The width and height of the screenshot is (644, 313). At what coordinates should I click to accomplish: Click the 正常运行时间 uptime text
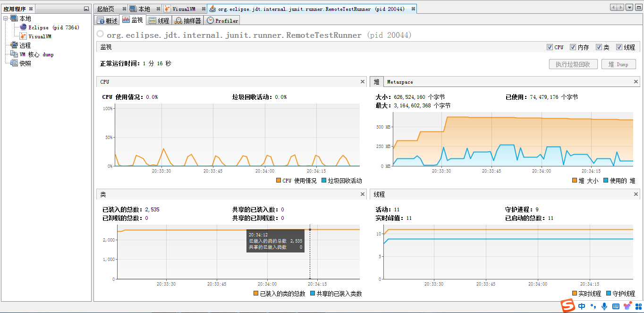pos(136,63)
